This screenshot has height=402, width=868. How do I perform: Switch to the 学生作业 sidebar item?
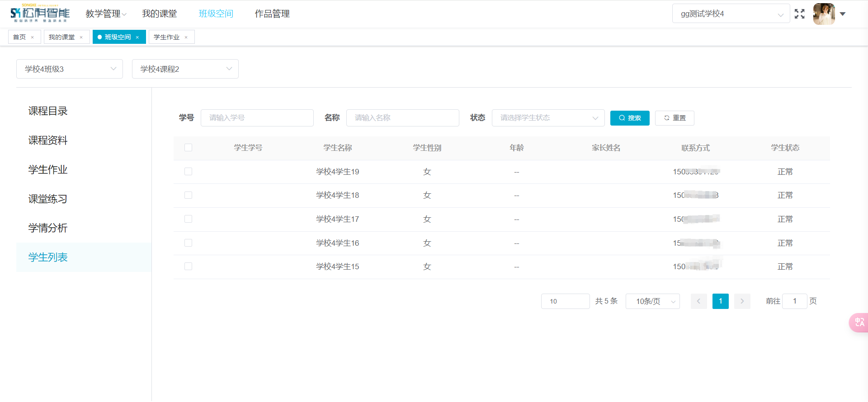tap(48, 170)
